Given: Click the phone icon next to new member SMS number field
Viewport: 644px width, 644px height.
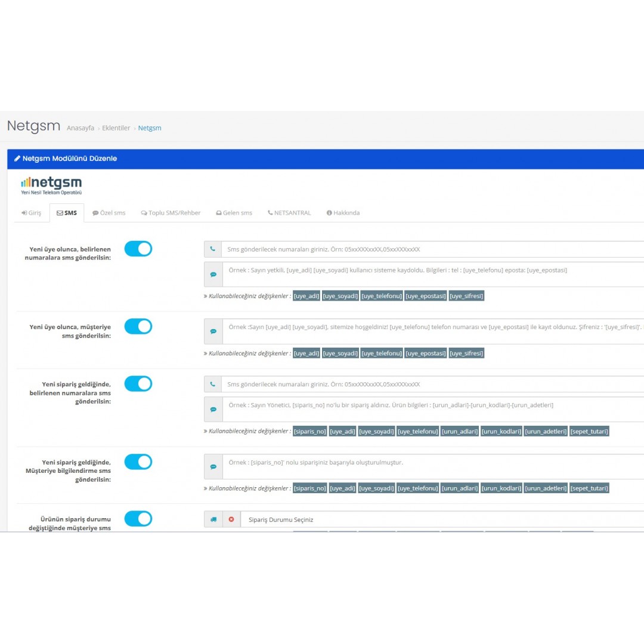Looking at the screenshot, I should [213, 249].
